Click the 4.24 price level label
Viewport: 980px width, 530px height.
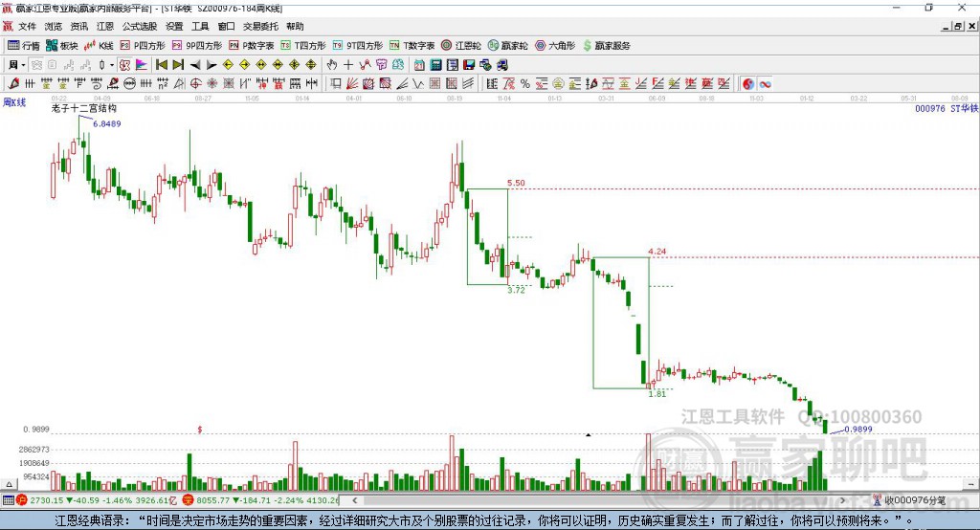(657, 252)
